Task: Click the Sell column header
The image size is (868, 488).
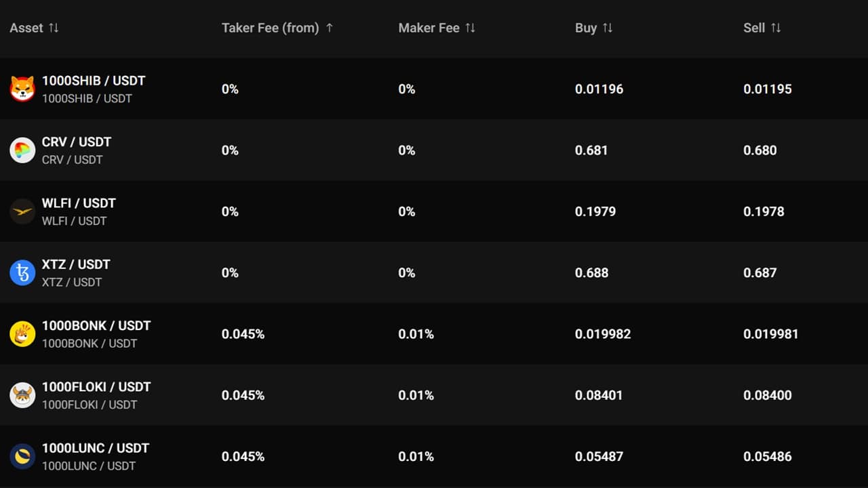Action: [x=754, y=28]
